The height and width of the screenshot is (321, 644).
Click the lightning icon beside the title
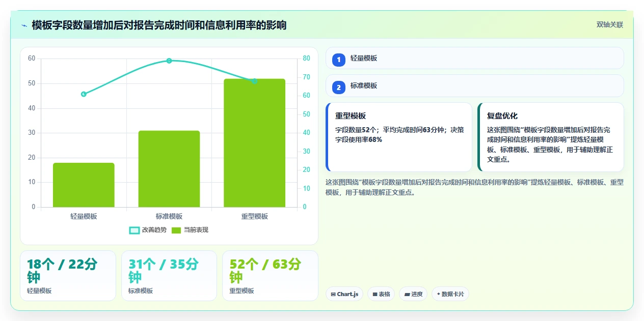(24, 25)
